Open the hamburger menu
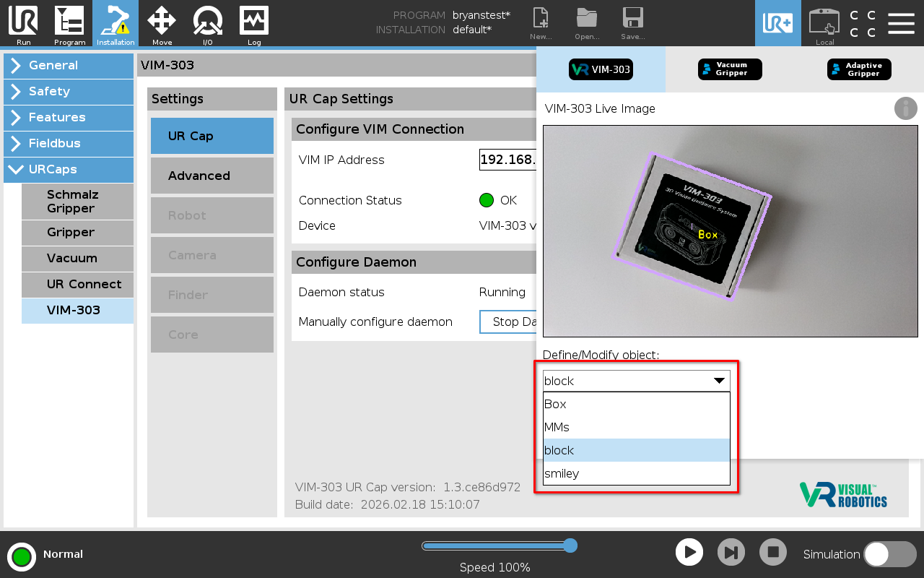The image size is (924, 578). pos(901,23)
